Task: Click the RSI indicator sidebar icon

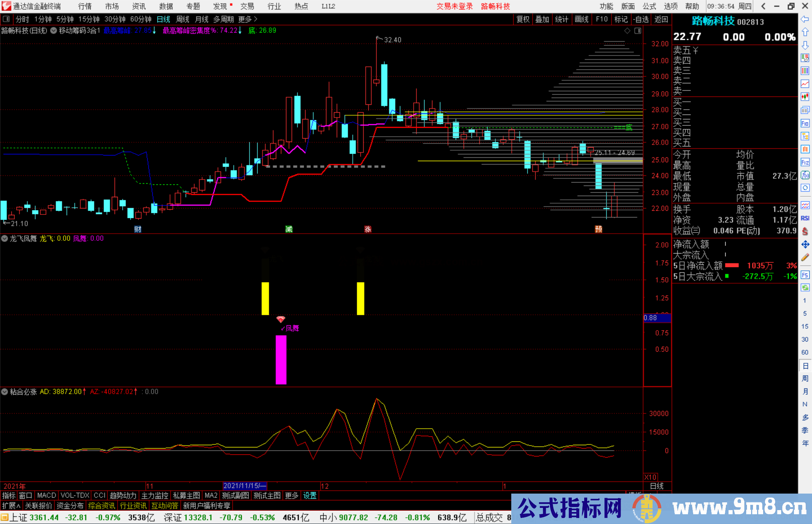Action: click(805, 218)
